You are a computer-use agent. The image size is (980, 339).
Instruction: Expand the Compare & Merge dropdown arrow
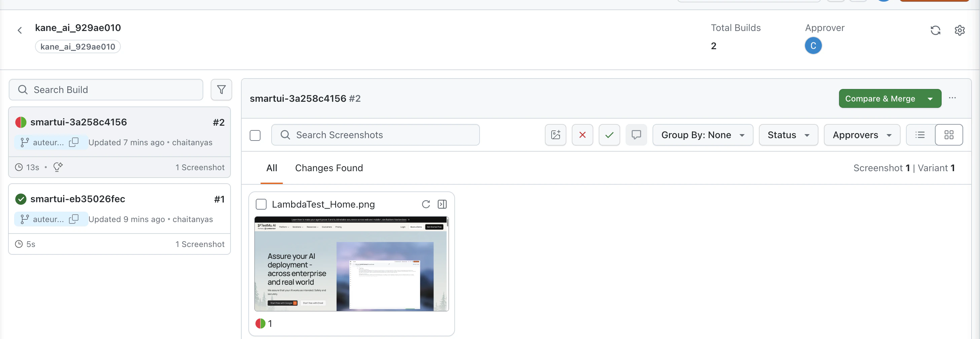point(930,99)
